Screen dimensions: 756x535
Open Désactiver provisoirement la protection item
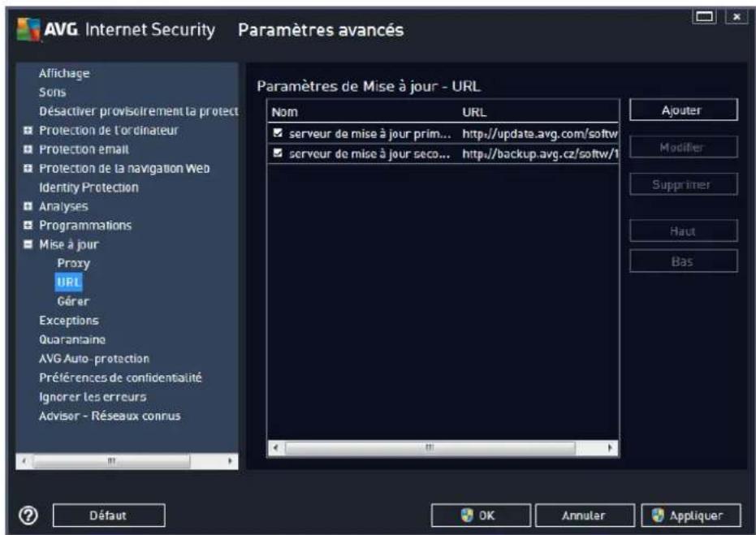point(138,111)
